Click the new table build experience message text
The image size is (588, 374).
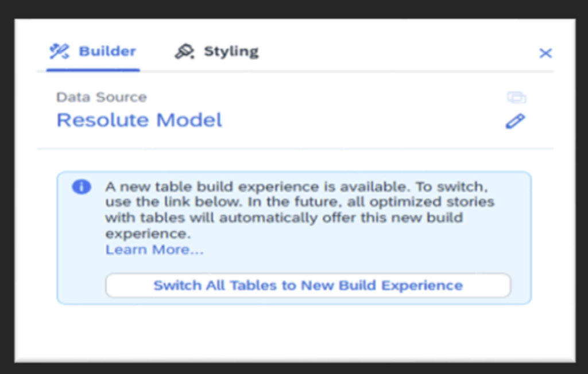click(299, 210)
